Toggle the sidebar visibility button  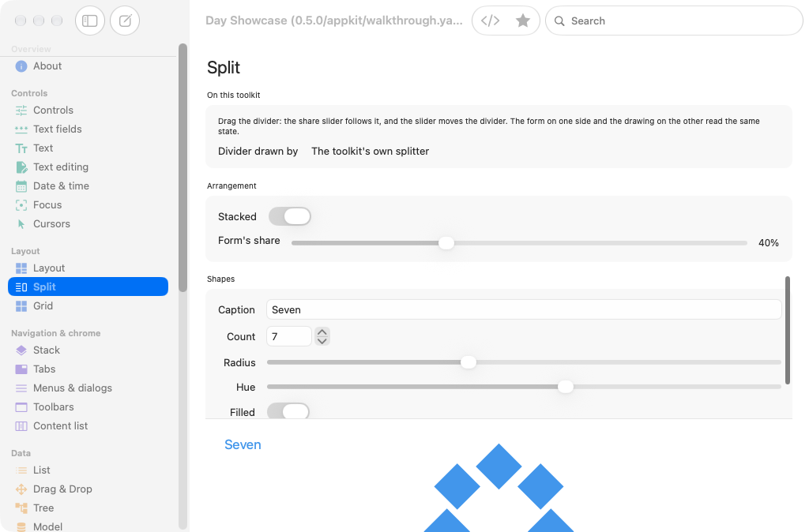[90, 21]
